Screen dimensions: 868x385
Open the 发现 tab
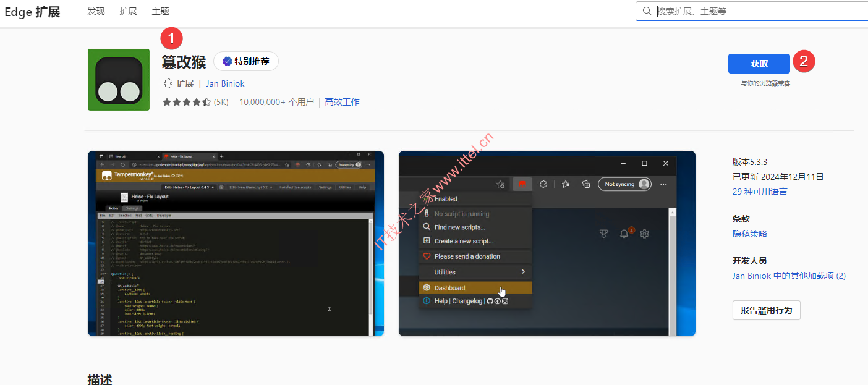[96, 11]
